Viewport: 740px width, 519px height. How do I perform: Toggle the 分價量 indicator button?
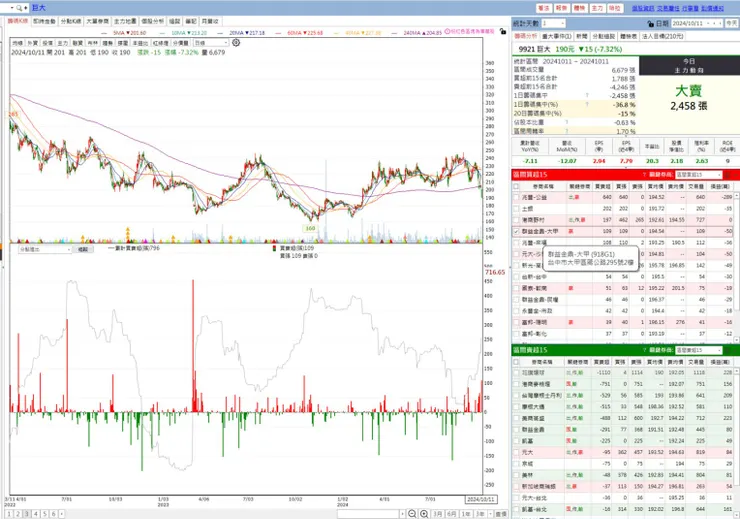(x=180, y=43)
